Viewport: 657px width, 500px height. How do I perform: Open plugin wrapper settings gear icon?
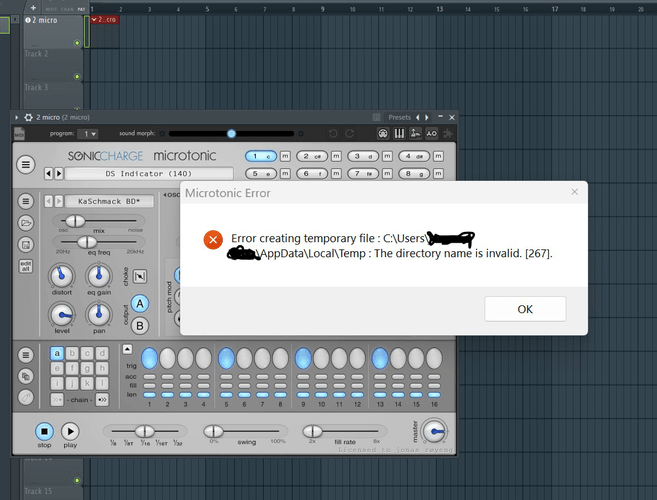(28, 117)
